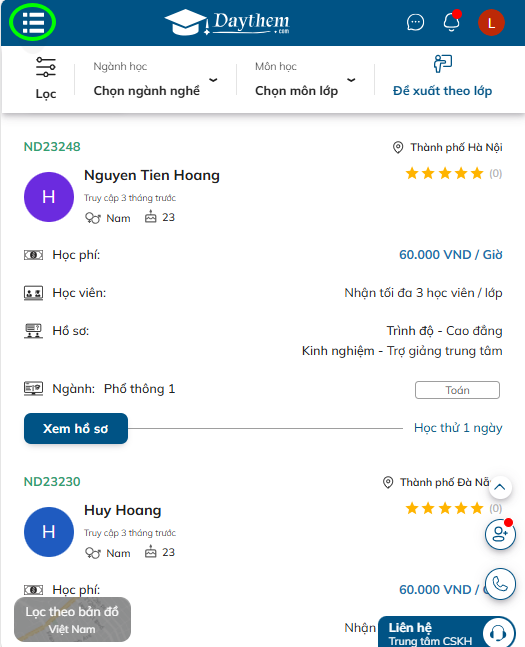Image resolution: width=525 pixels, height=647 pixels.
Task: Click the five-star rating of Nguyen Tien Hoang
Action: pyautogui.click(x=445, y=173)
